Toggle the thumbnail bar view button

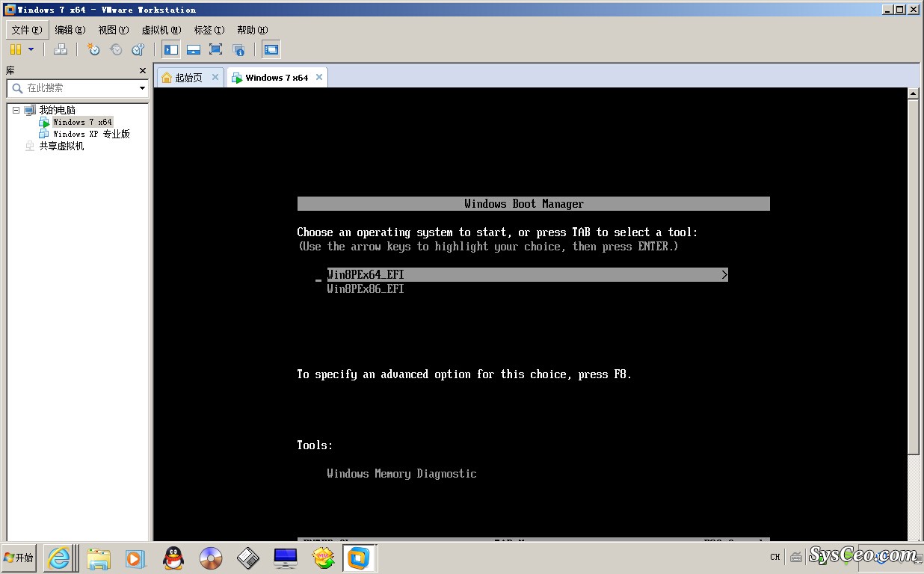(194, 49)
